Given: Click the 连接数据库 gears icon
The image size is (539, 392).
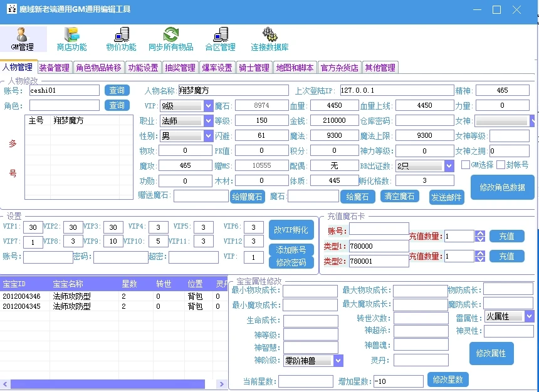Looking at the screenshot, I should [x=270, y=39].
